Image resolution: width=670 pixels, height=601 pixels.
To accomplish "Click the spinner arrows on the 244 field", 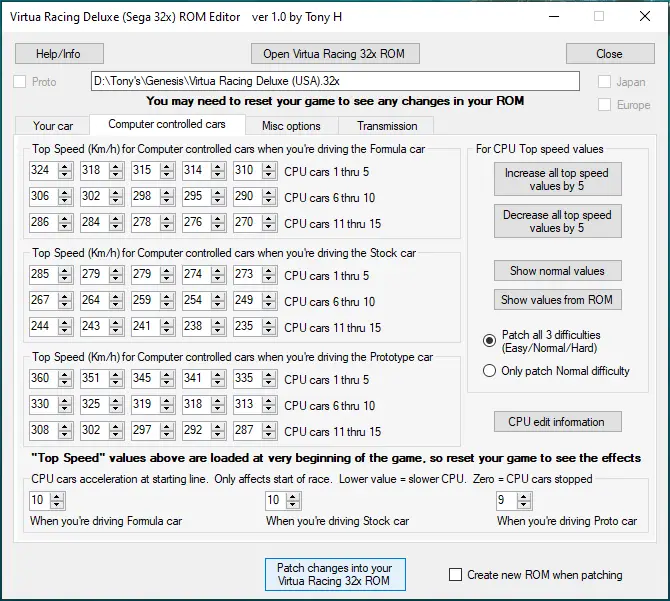I will point(65,327).
